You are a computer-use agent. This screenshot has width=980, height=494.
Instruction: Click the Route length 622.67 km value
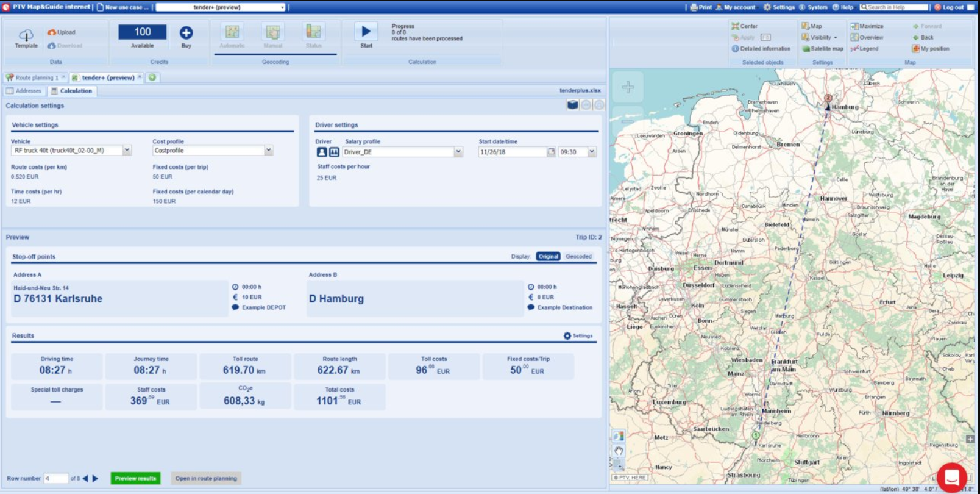pos(339,370)
